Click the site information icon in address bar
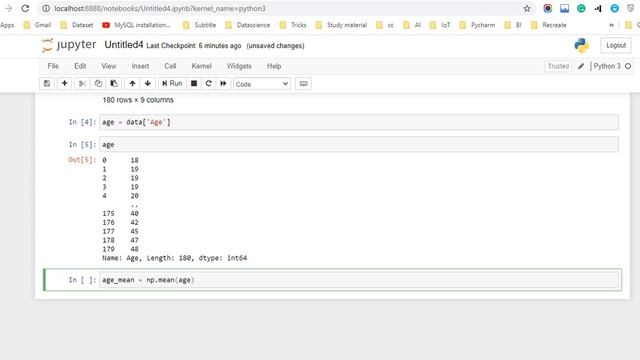This screenshot has height=360, width=640. coord(46,9)
